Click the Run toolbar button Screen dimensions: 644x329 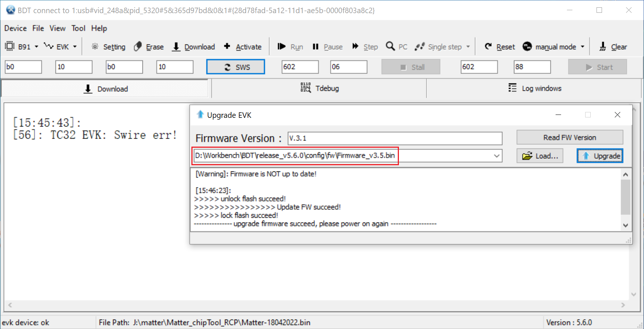coord(290,47)
